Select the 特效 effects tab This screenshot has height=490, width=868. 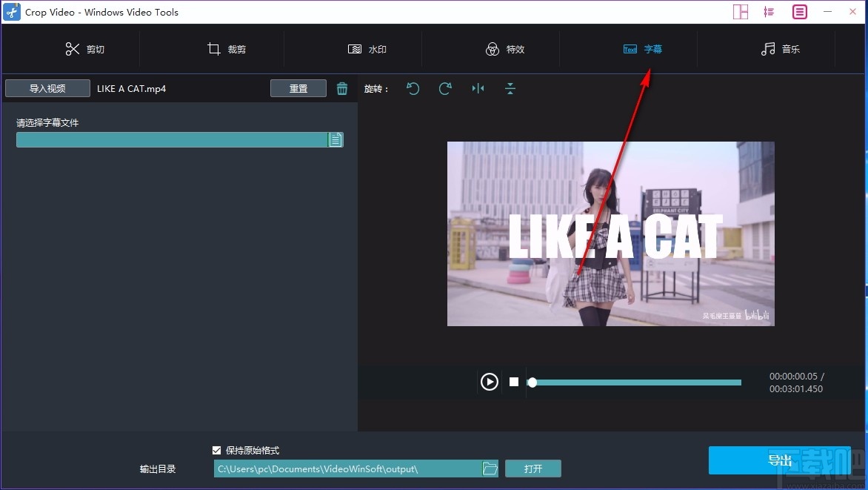pos(506,49)
